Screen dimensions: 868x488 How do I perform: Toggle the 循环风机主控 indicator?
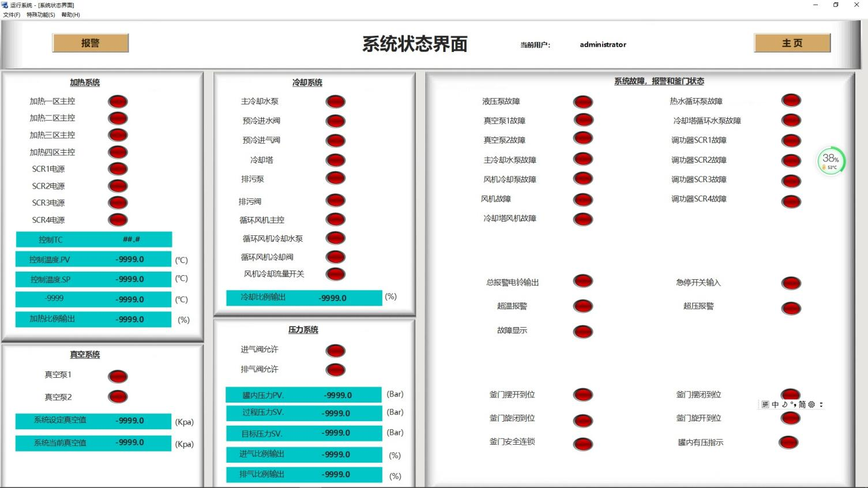click(335, 219)
